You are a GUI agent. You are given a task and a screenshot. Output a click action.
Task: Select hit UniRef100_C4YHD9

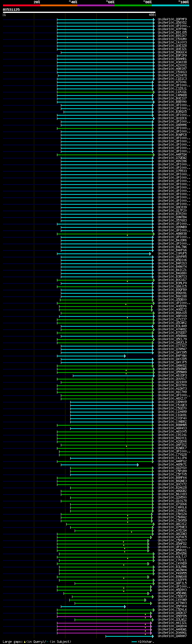point(172,563)
